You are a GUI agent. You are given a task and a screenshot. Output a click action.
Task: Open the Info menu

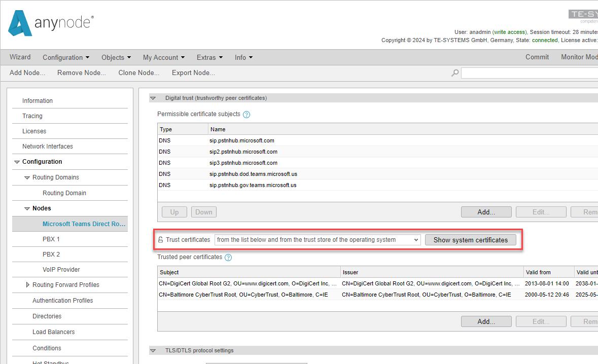click(x=243, y=57)
